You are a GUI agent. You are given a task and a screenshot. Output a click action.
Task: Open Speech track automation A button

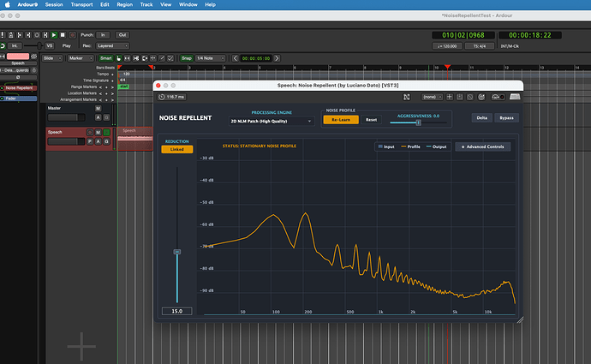click(98, 141)
